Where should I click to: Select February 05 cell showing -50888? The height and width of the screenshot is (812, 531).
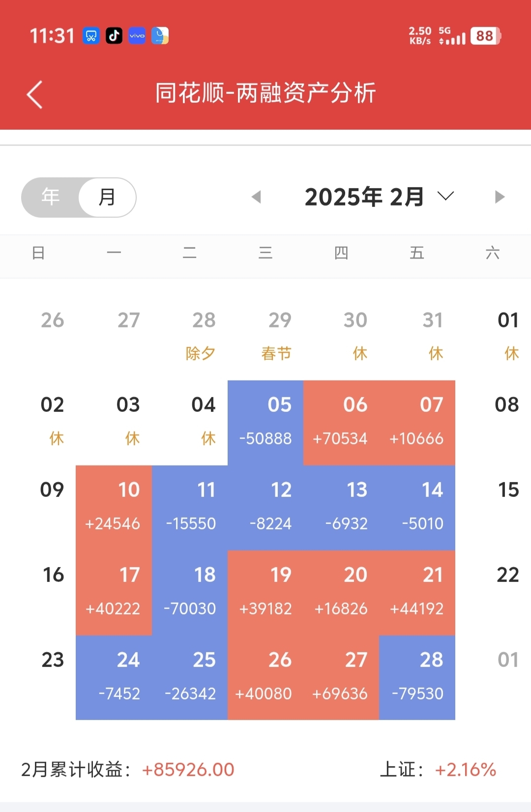[x=265, y=423]
